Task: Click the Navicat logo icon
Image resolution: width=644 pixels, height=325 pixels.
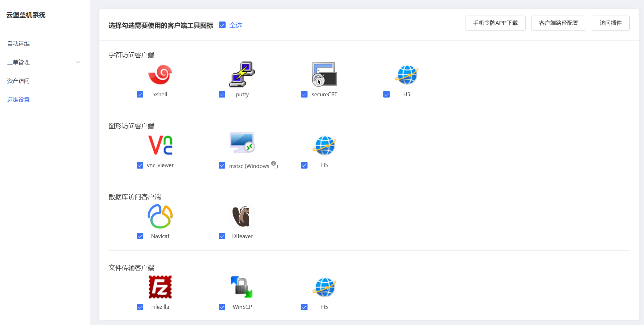Action: [x=160, y=216]
